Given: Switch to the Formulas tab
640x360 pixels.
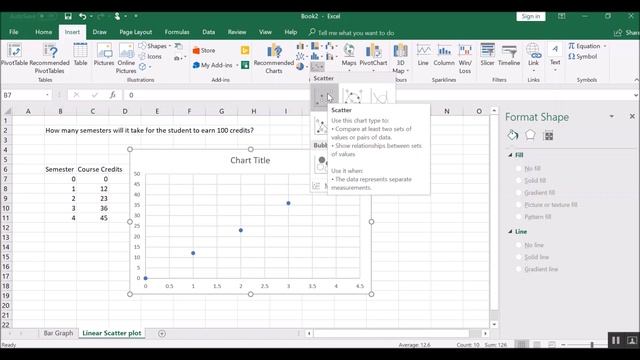Looking at the screenshot, I should pyautogui.click(x=177, y=32).
